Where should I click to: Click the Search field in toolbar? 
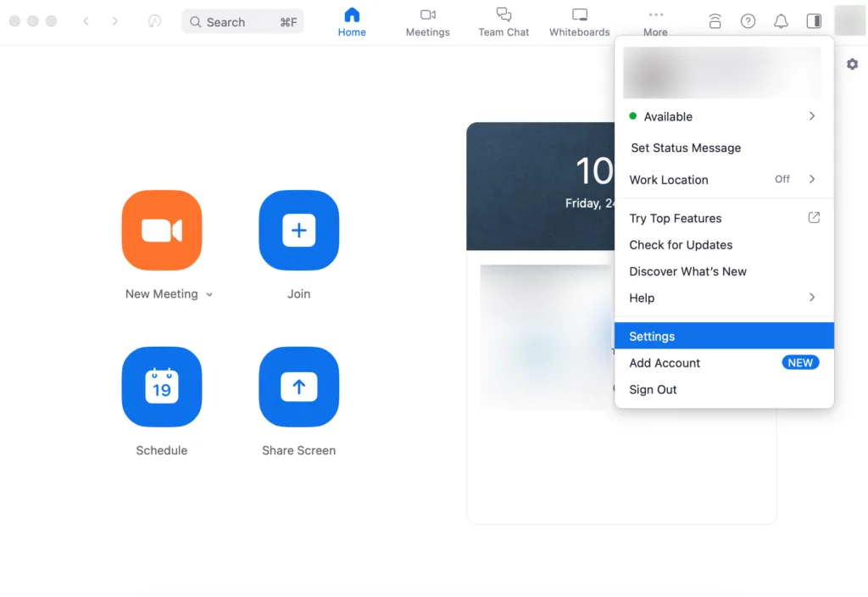coord(242,21)
